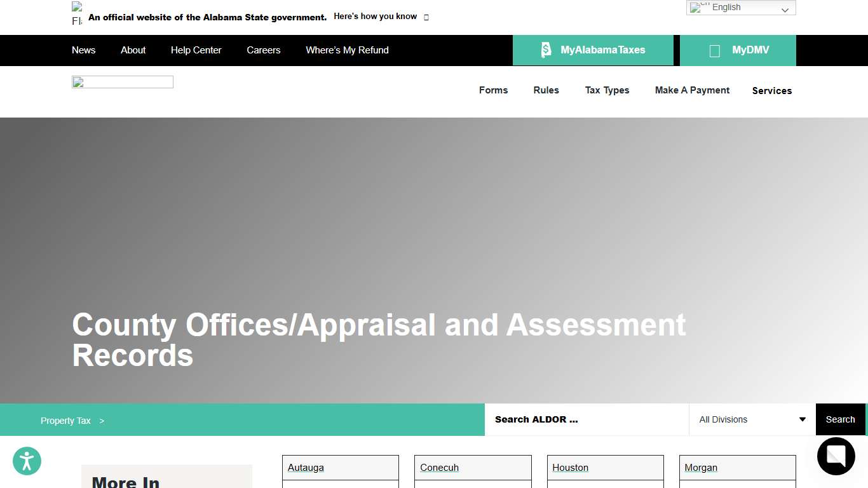Click the info icon beside Here's how you know
The image size is (868, 488).
coord(426,17)
